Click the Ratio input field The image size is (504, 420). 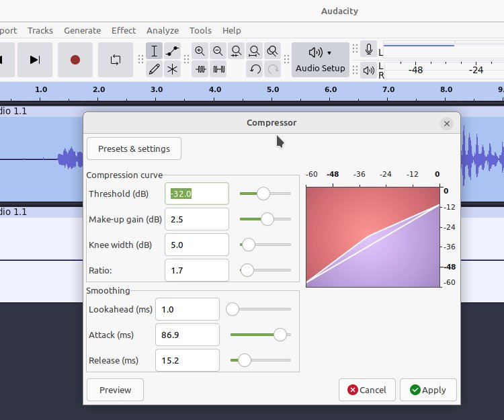point(197,270)
